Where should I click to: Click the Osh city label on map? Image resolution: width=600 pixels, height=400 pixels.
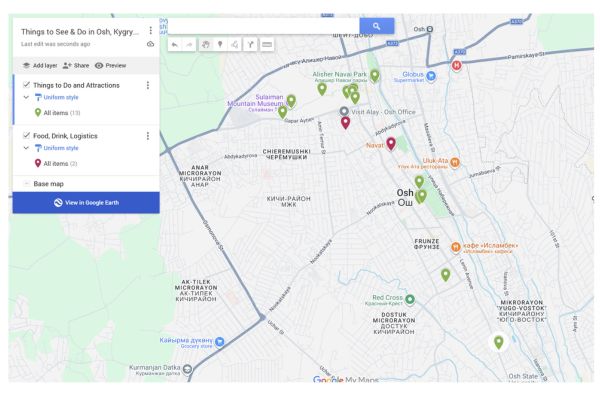click(405, 197)
